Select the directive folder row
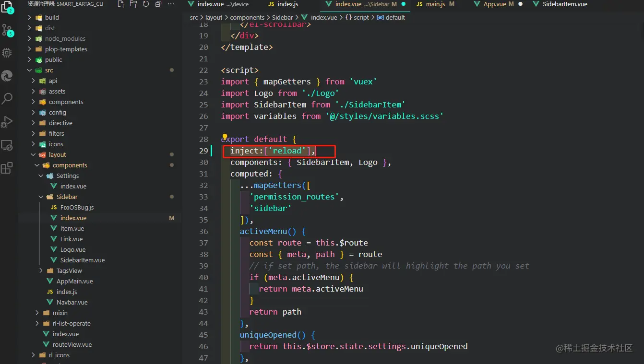Viewport: 644px width, 364px height. tap(100, 123)
